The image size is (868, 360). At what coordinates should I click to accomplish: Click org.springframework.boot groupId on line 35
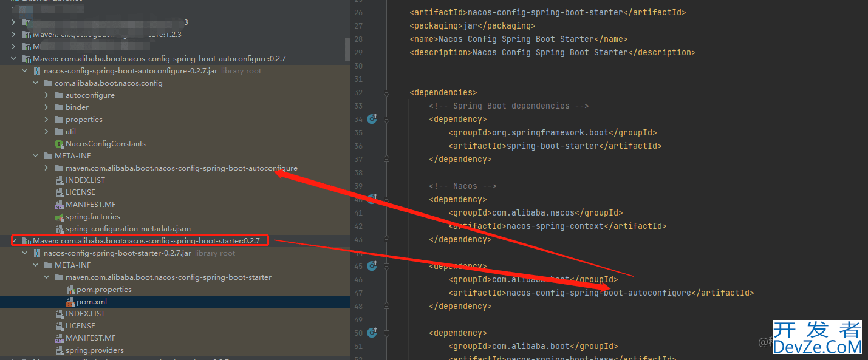tap(550, 132)
